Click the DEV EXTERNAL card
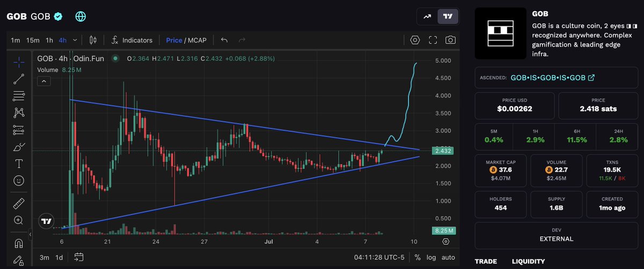Viewport: 644px width, 269px height. pyautogui.click(x=556, y=235)
